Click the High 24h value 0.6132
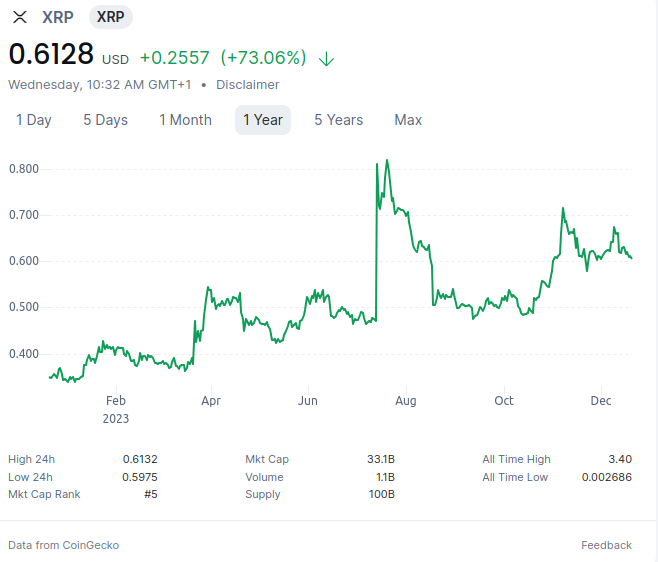The image size is (658, 562). point(140,459)
